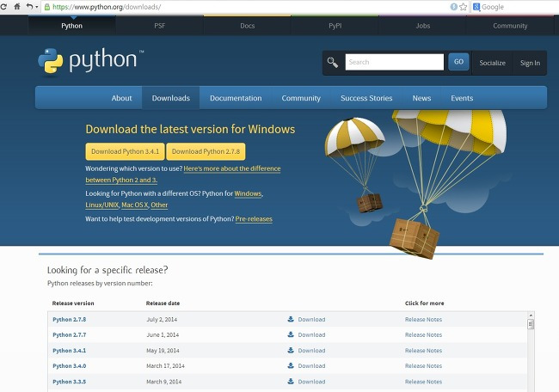The width and height of the screenshot is (559, 392).
Task: Open the Python 2.7.7 release link
Action: 69,334
